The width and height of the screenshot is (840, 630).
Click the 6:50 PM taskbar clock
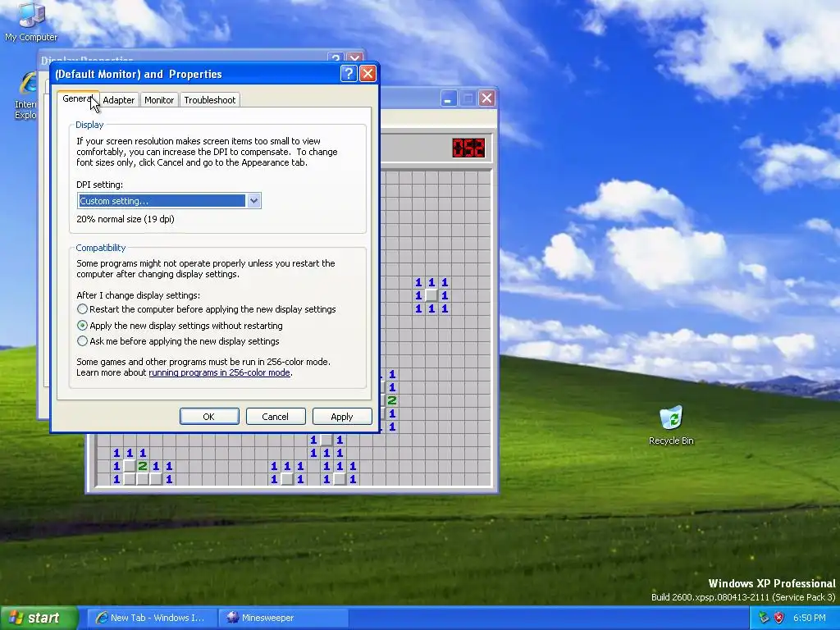pos(810,618)
